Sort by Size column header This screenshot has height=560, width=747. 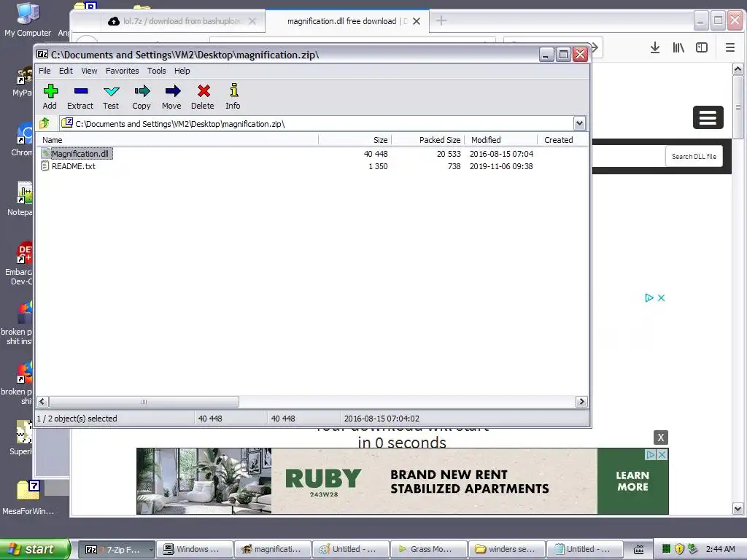(x=355, y=140)
